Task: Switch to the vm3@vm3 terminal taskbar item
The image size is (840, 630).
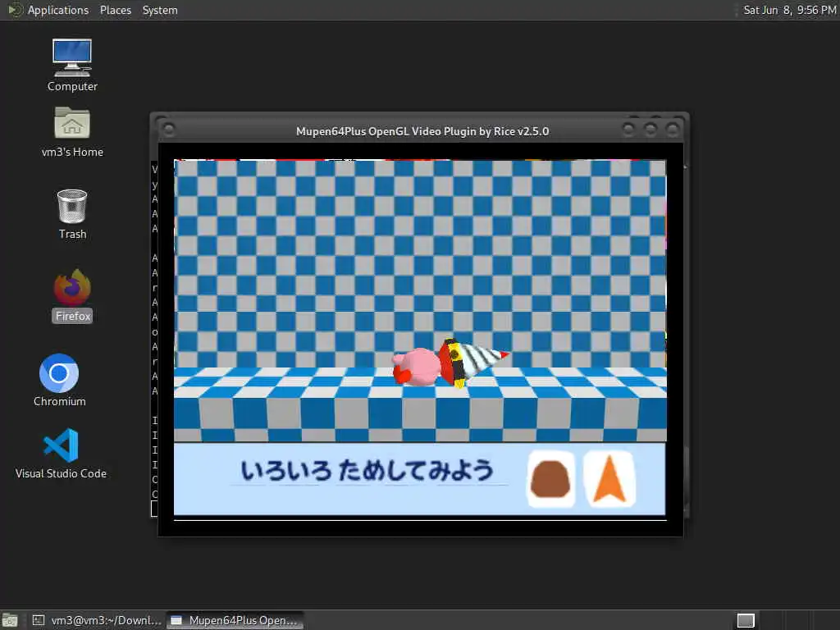Action: tap(97, 620)
